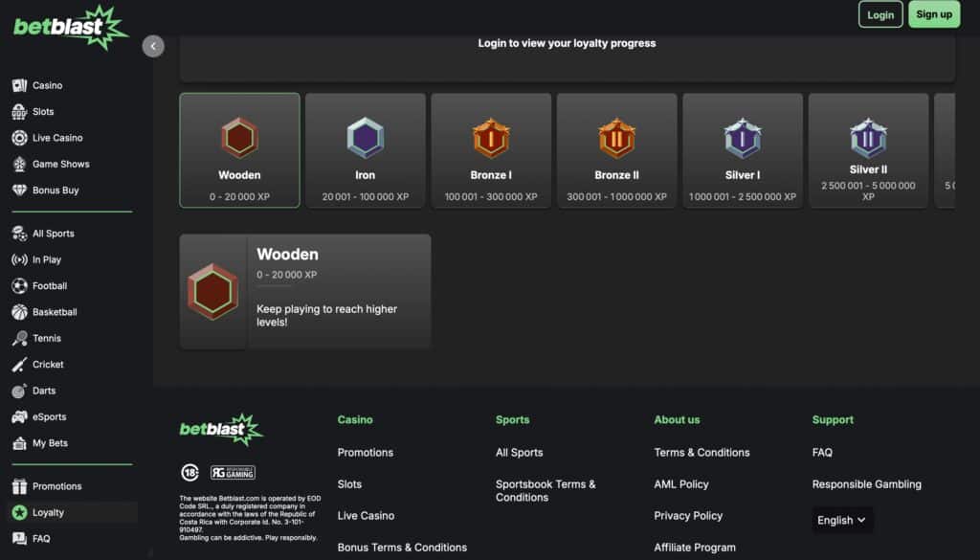Click the FAQ chat icon in sidebar
This screenshot has height=560, width=980.
(x=19, y=539)
